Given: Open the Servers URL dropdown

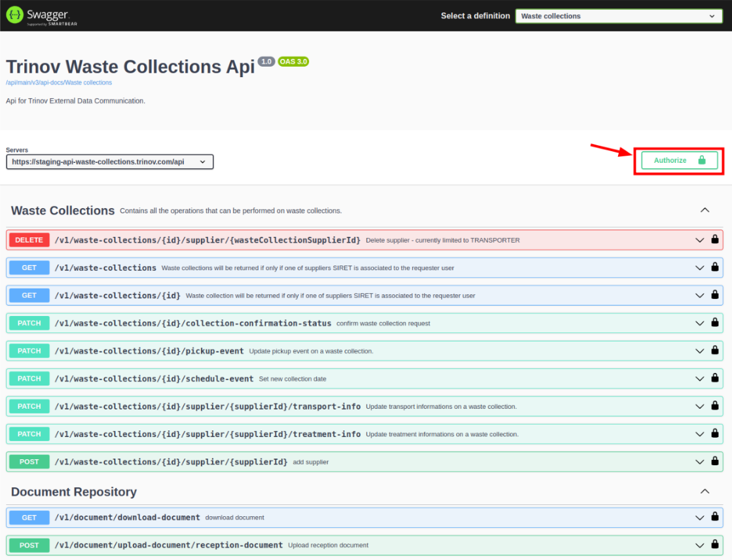Looking at the screenshot, I should click(110, 162).
